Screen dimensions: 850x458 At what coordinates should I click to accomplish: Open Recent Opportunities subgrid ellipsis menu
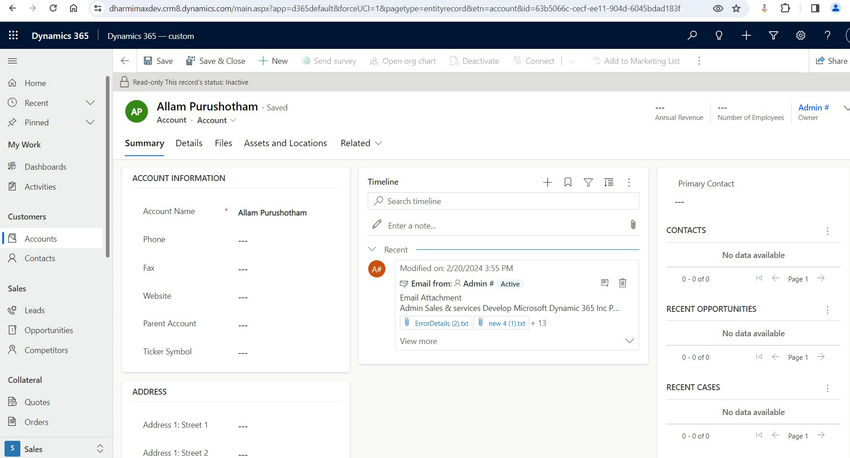point(827,309)
